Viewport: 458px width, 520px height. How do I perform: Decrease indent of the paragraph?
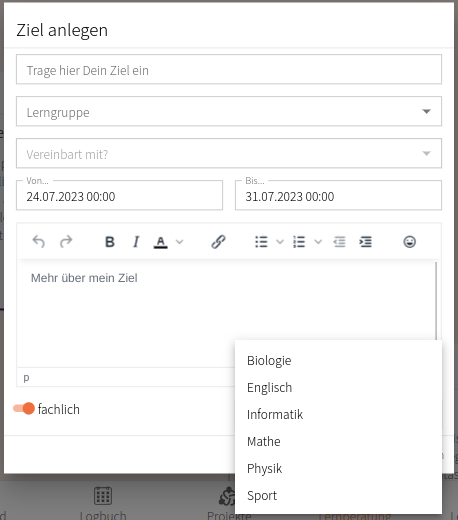coord(339,242)
